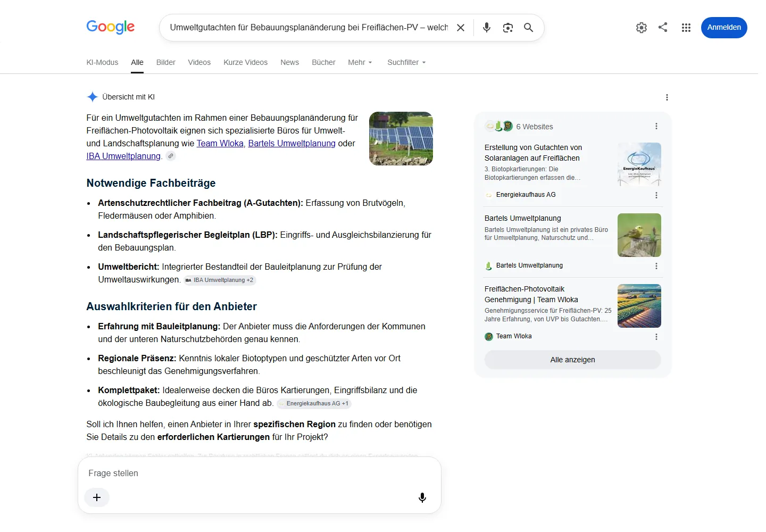The height and width of the screenshot is (532, 766).
Task: Switch to the KI-Modus tab
Action: click(102, 62)
